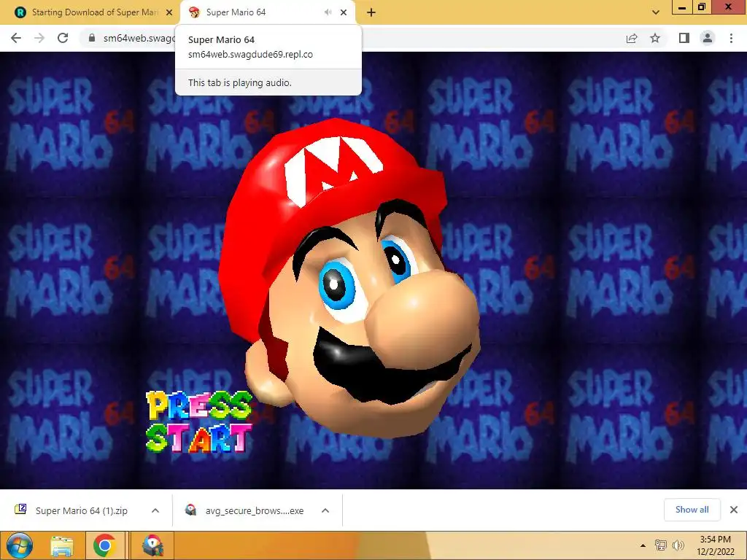The height and width of the screenshot is (560, 747).
Task: Expand options for the avg_secure_brows exe download
Action: [325, 510]
